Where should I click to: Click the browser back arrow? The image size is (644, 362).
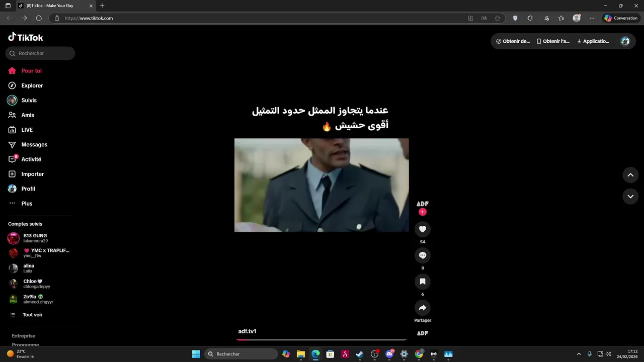[x=9, y=18]
